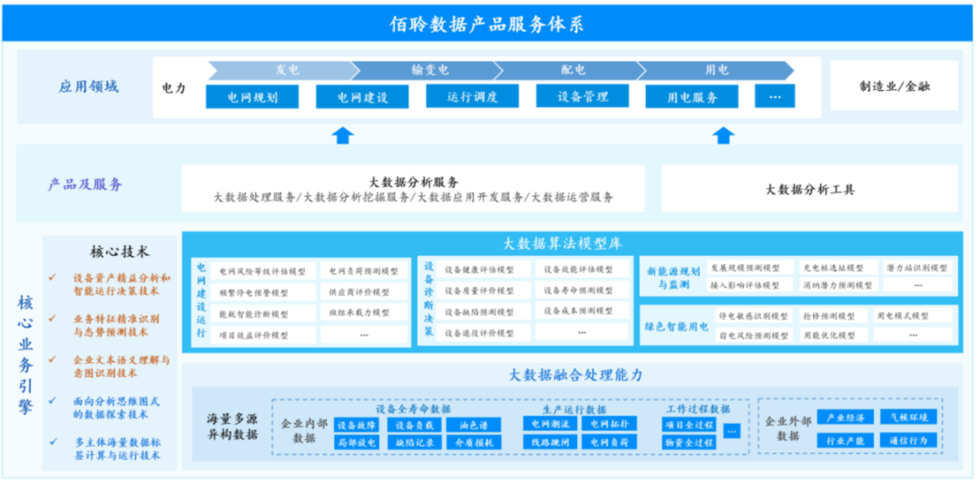This screenshot has height=483, width=980.
Task: Click the 局部放电 data tag
Action: [357, 442]
